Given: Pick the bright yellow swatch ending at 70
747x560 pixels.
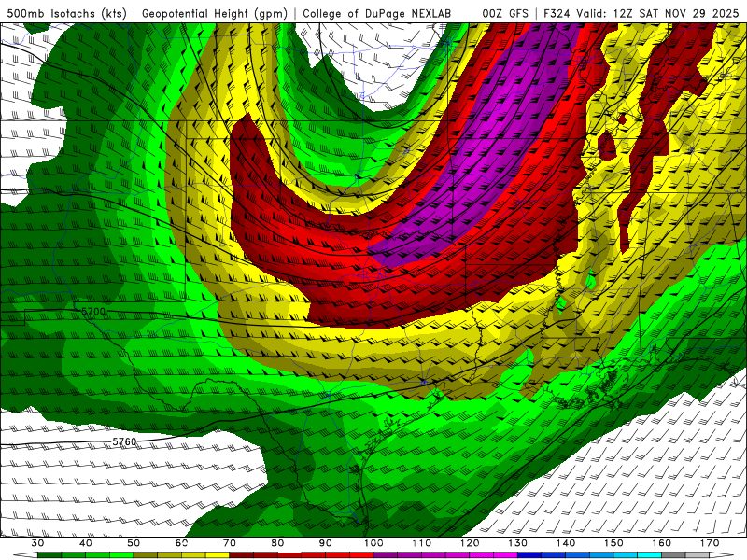Looking at the screenshot, I should pyautogui.click(x=218, y=555).
